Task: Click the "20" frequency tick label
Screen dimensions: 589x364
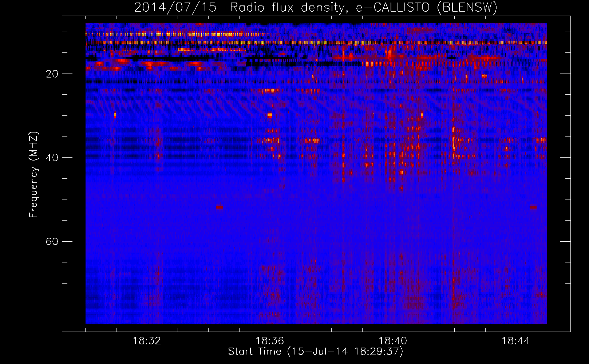Action: [52, 74]
